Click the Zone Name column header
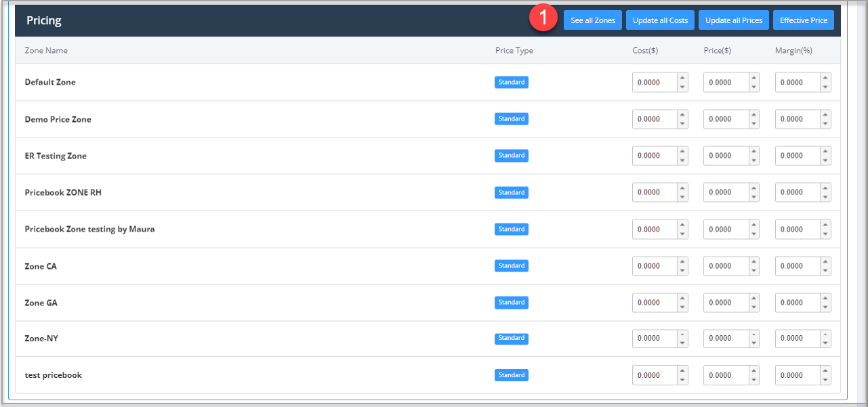Viewport: 868px width, 407px height. (x=46, y=50)
